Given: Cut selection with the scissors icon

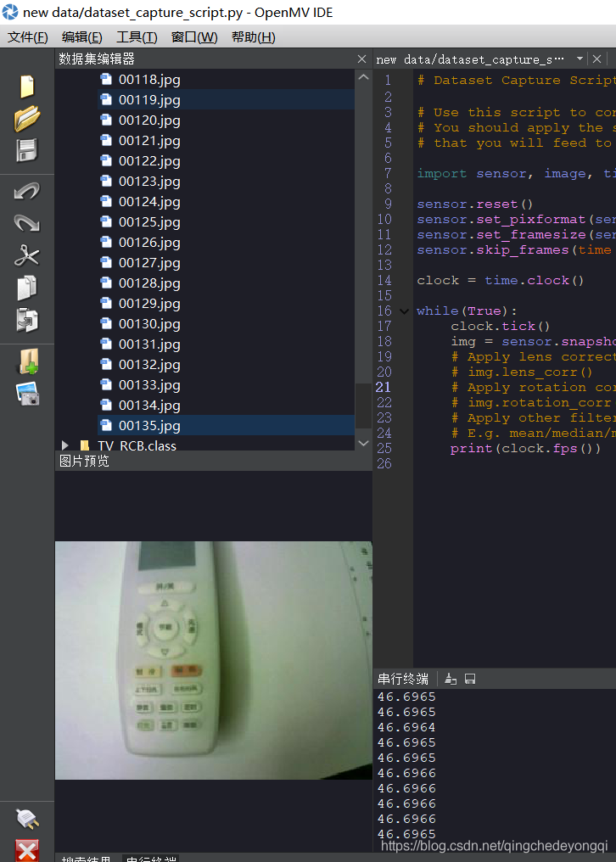Looking at the screenshot, I should 26,255.
